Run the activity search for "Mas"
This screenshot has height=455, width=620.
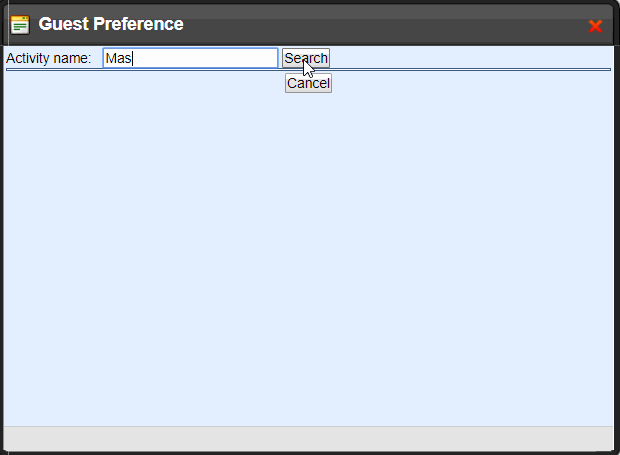pos(306,58)
